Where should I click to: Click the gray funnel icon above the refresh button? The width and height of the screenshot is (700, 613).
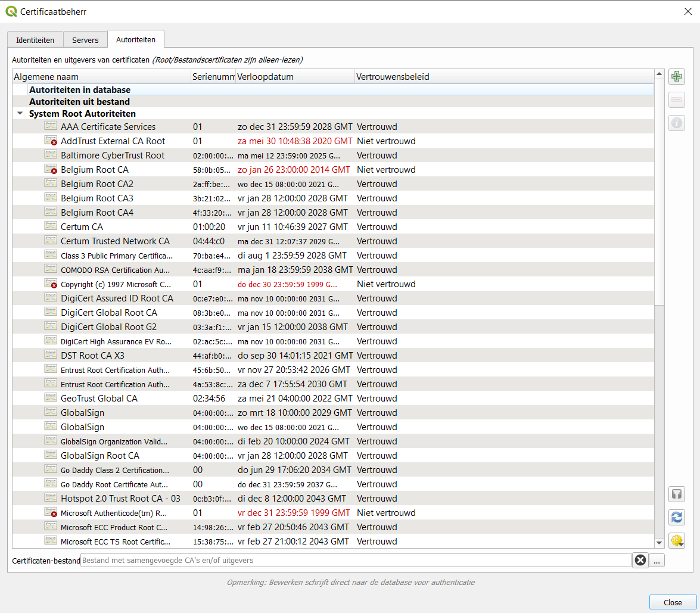676,494
